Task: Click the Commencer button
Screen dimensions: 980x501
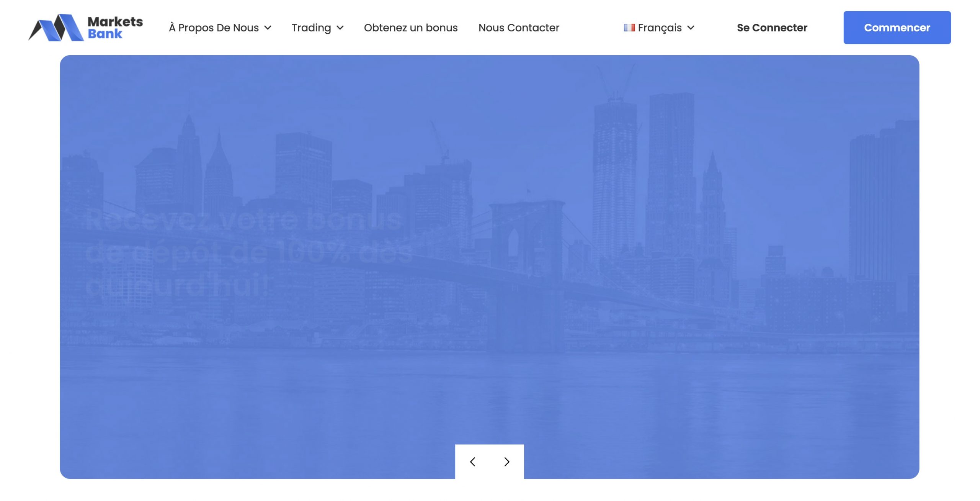Action: click(x=897, y=28)
